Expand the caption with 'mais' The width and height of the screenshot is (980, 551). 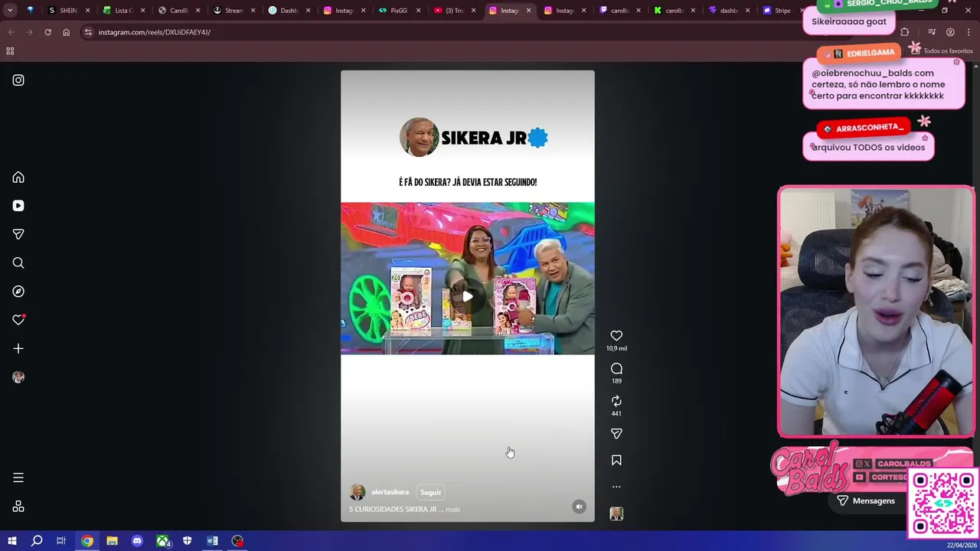(x=453, y=510)
